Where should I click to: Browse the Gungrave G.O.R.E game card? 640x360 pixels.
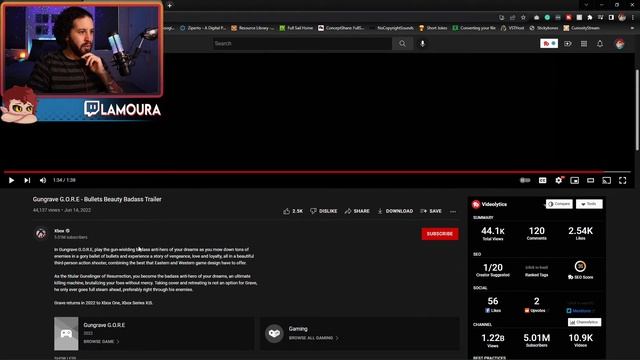[x=154, y=333]
